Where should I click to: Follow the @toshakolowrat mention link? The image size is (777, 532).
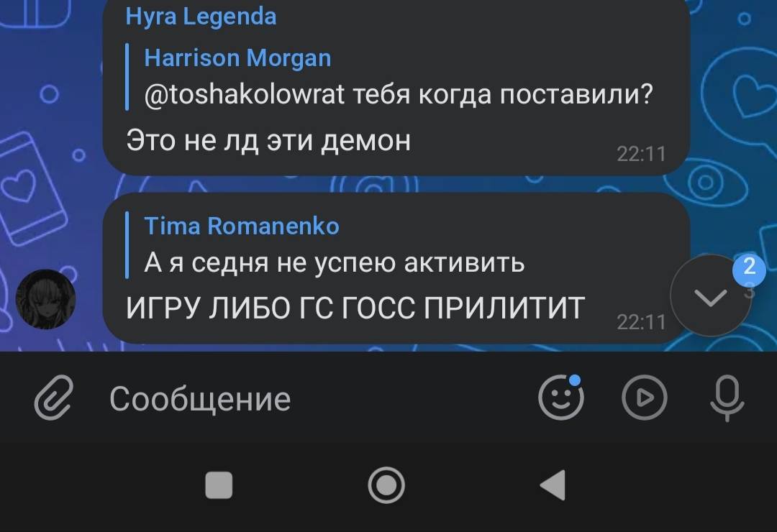[244, 93]
